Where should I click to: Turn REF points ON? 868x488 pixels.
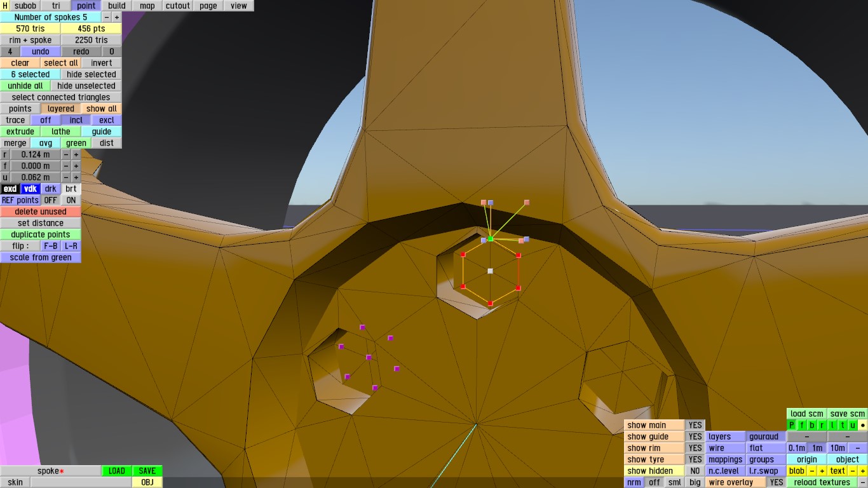tap(71, 200)
